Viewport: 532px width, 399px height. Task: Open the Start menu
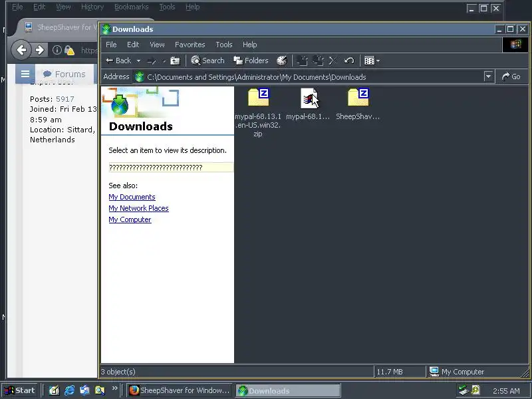click(20, 390)
